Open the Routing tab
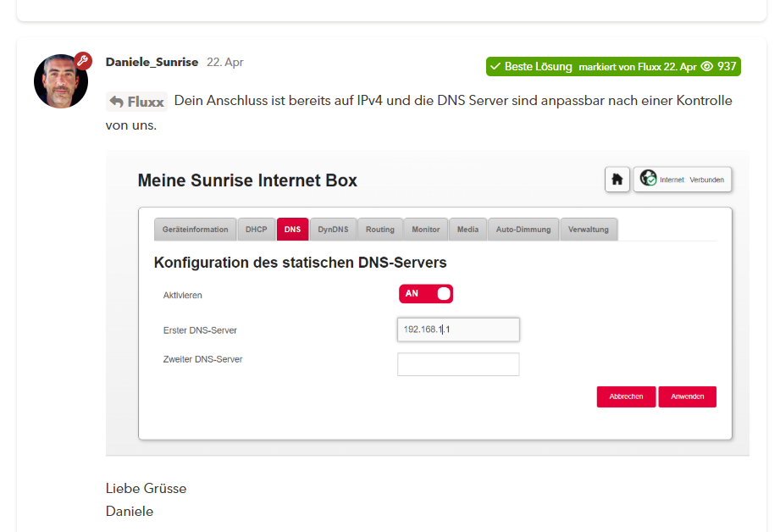 (379, 230)
